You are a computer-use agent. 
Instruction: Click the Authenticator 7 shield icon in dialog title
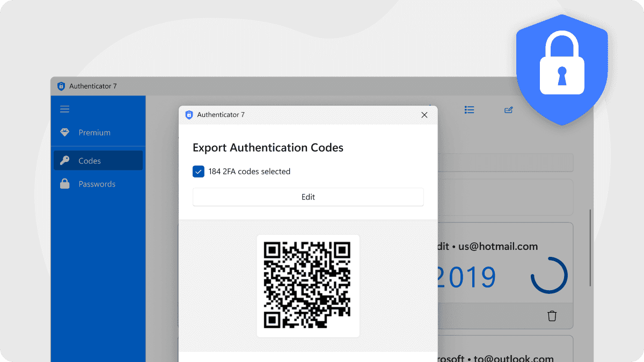pyautogui.click(x=189, y=115)
